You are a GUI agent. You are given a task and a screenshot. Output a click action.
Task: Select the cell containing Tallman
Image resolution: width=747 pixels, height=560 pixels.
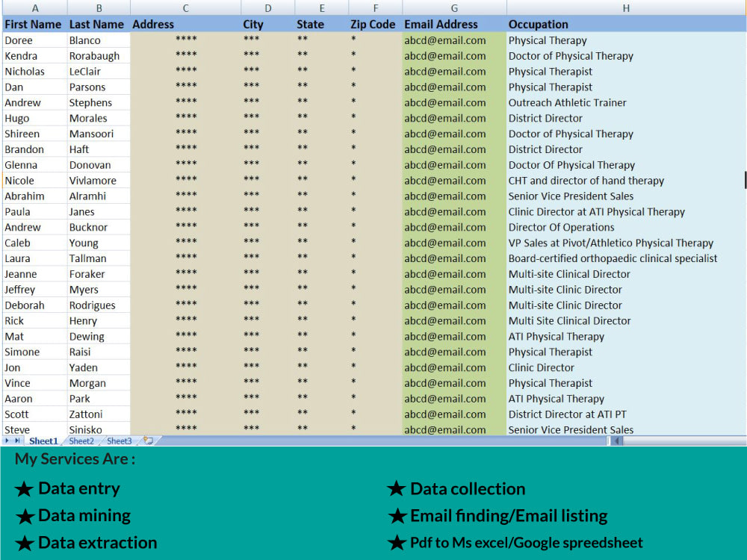tap(99, 258)
